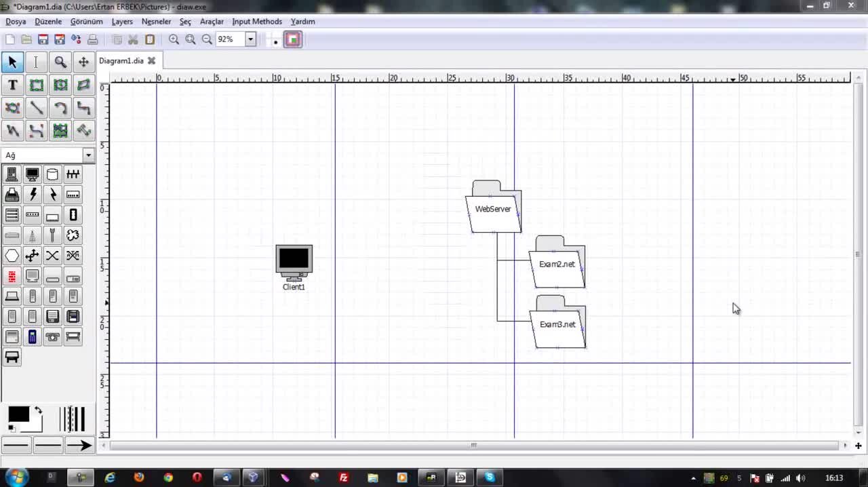
Task: Choose the telephone shape in palette
Action: tap(53, 337)
